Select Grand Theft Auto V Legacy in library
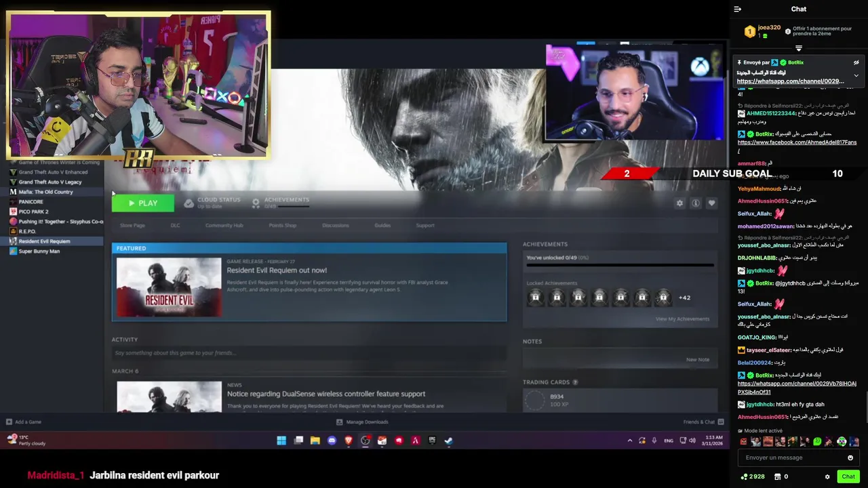The width and height of the screenshot is (868, 488). tap(50, 182)
